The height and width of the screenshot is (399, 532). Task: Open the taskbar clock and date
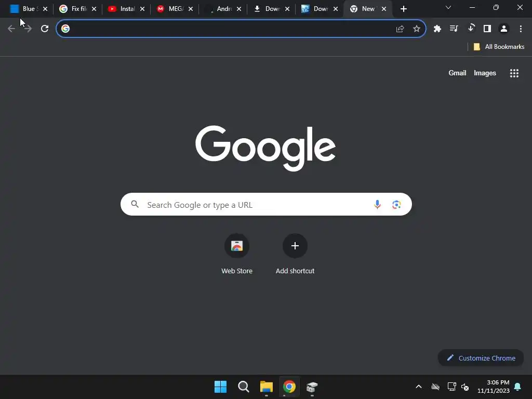tap(494, 387)
